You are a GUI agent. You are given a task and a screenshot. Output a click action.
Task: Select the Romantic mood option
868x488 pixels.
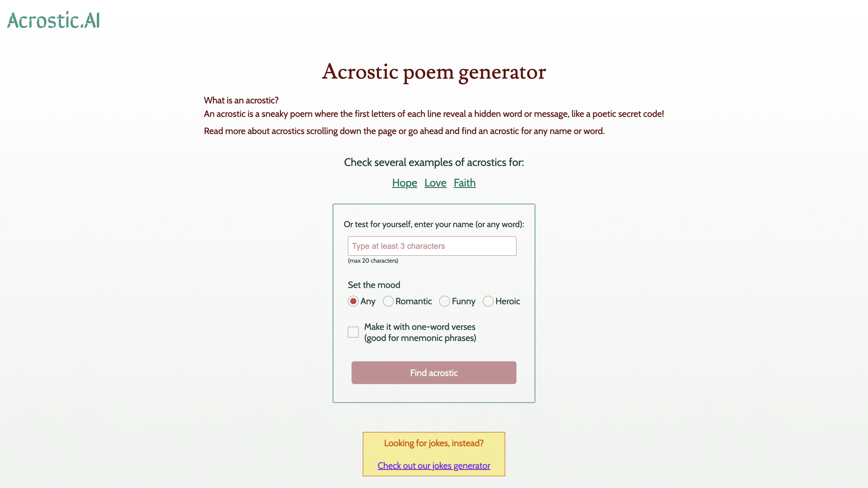(388, 302)
